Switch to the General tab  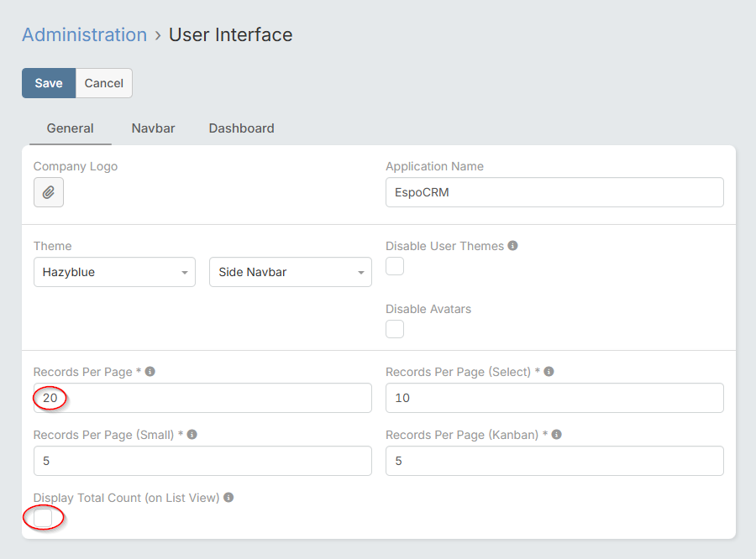pos(71,128)
